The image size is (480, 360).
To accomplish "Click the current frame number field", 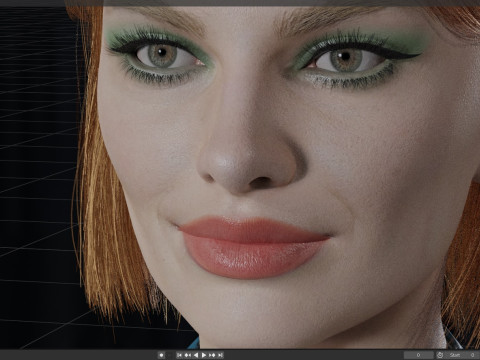I will click(419, 355).
